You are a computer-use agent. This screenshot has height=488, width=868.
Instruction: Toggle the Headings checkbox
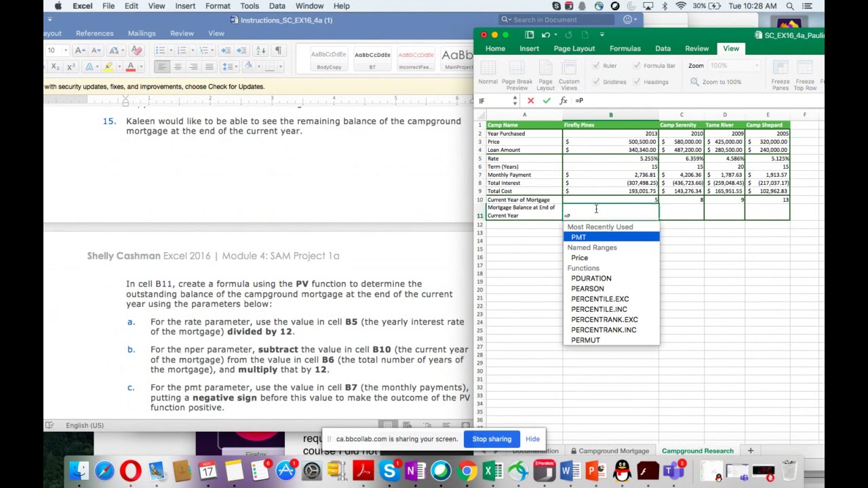(x=637, y=82)
